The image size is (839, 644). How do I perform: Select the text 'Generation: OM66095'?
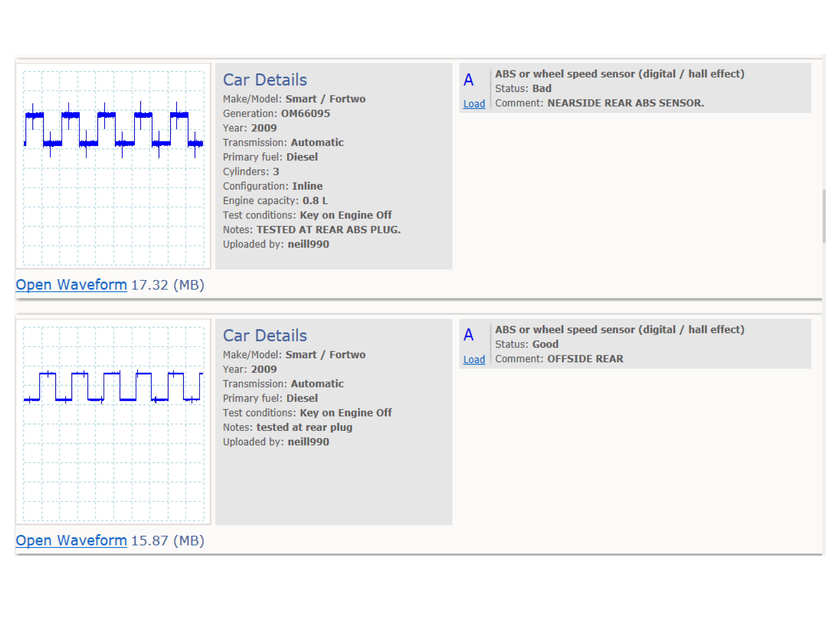(276, 113)
